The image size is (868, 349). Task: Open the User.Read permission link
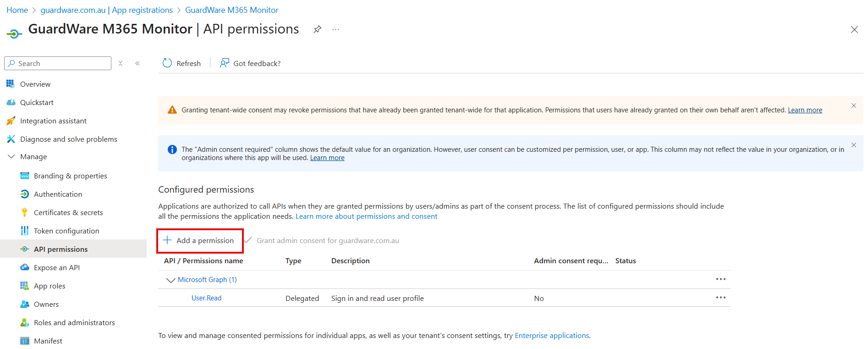click(x=206, y=298)
